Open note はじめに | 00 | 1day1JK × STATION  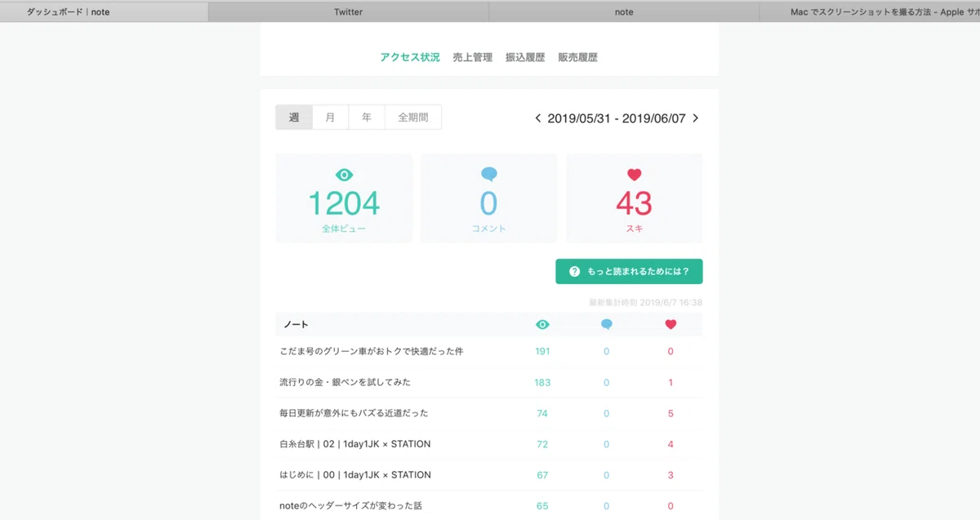click(x=355, y=474)
